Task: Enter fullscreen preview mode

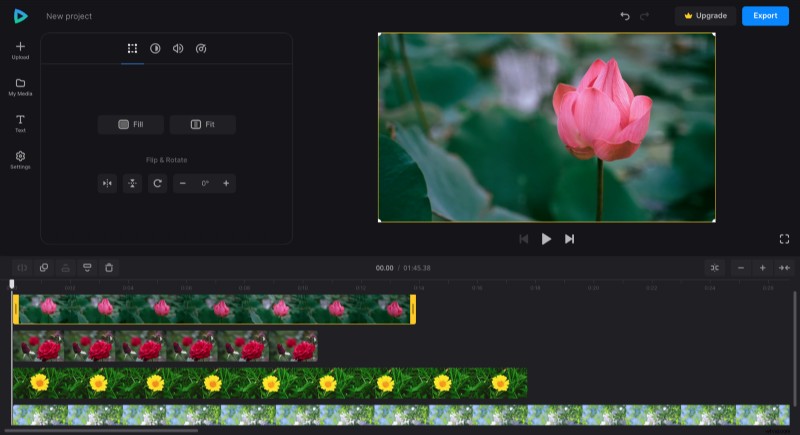Action: click(784, 239)
